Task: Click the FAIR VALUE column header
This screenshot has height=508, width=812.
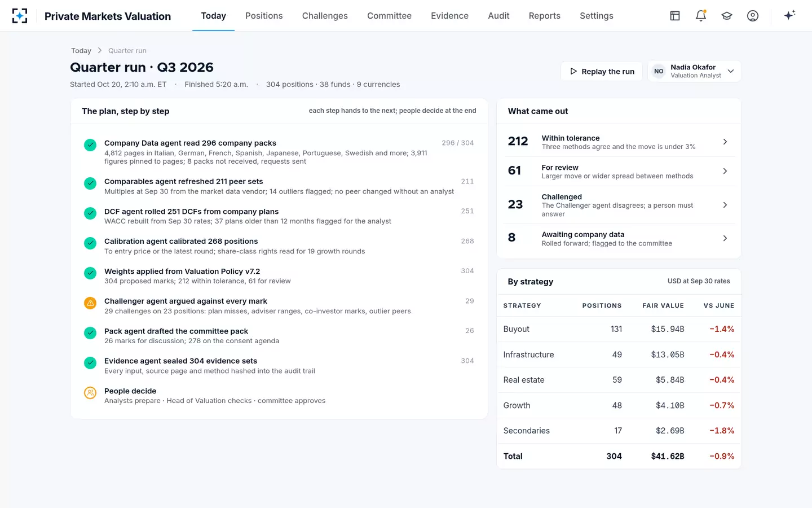Action: tap(663, 305)
